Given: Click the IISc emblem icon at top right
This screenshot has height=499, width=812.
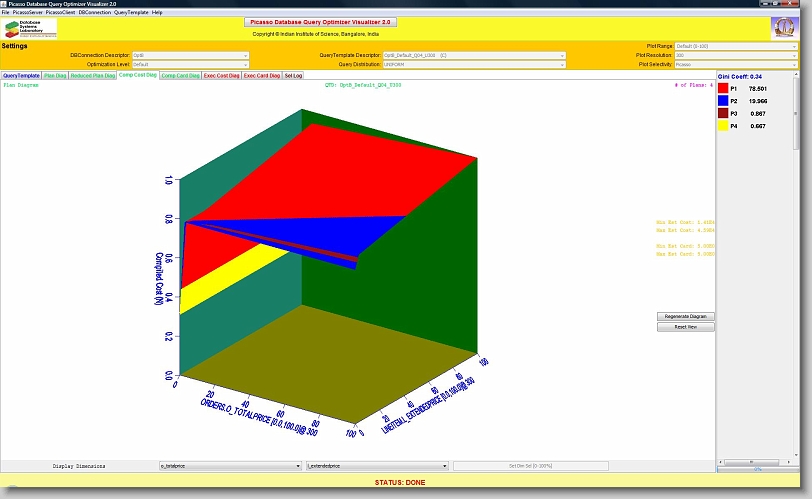Looking at the screenshot, I should click(786, 28).
